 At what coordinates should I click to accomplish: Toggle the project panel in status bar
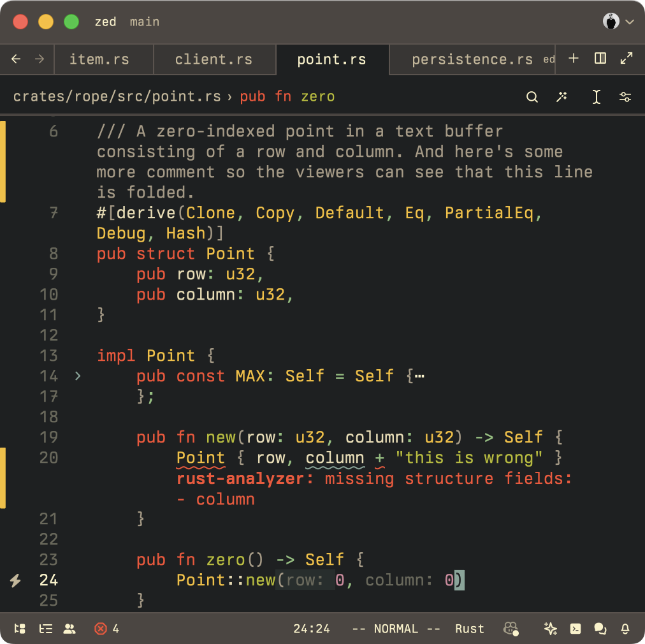(x=20, y=629)
